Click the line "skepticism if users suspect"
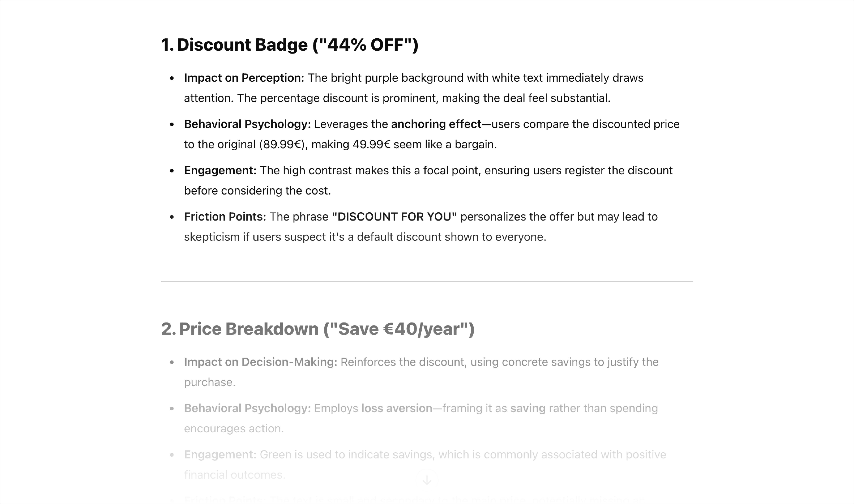This screenshot has height=504, width=854. click(x=365, y=237)
